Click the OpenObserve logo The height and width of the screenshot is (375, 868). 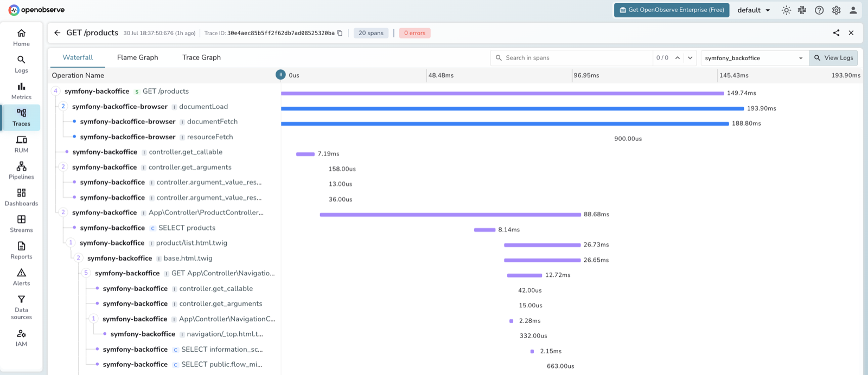coord(36,10)
